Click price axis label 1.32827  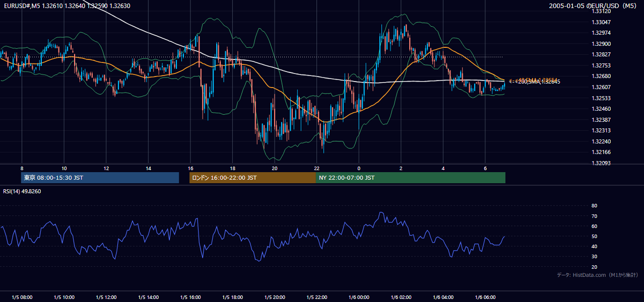tap(601, 54)
